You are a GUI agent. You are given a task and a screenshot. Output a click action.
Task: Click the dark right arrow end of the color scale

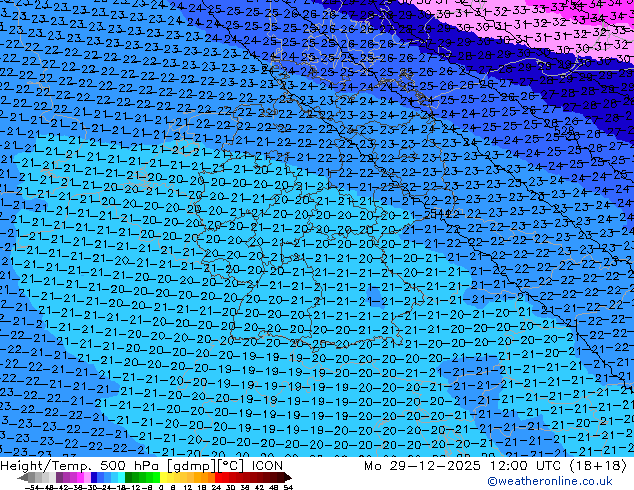tap(288, 477)
